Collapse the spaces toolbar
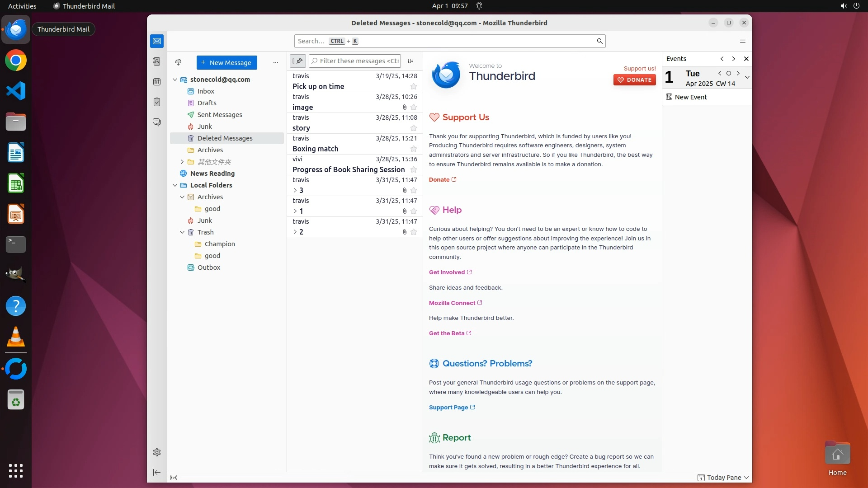The width and height of the screenshot is (868, 488). pyautogui.click(x=157, y=472)
